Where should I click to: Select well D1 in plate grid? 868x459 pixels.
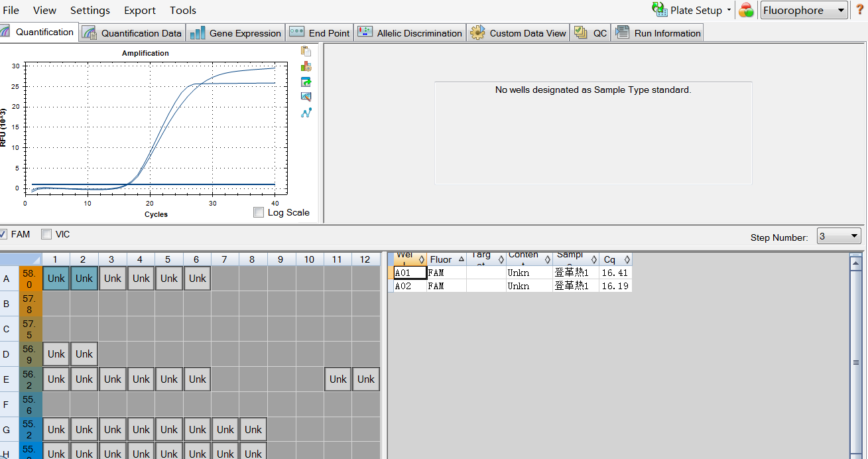coord(56,354)
